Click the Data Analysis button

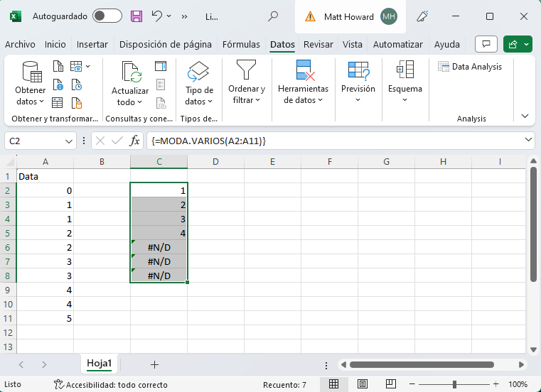tap(470, 67)
